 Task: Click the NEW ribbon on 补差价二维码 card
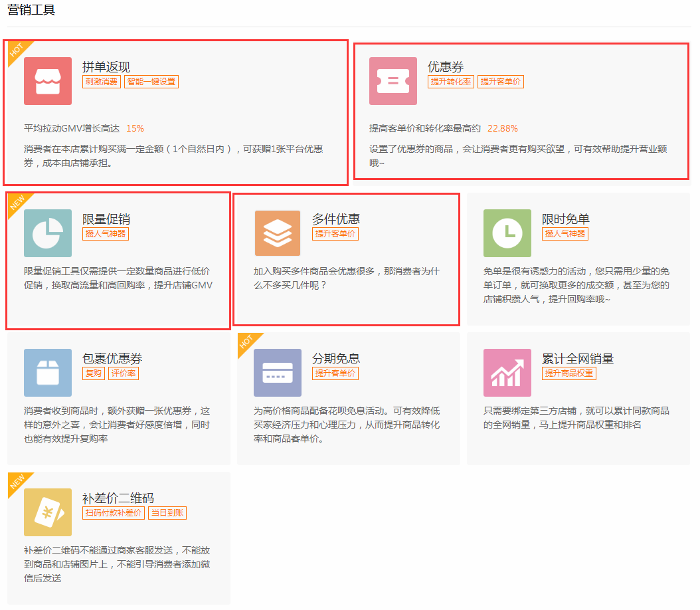pos(18,482)
